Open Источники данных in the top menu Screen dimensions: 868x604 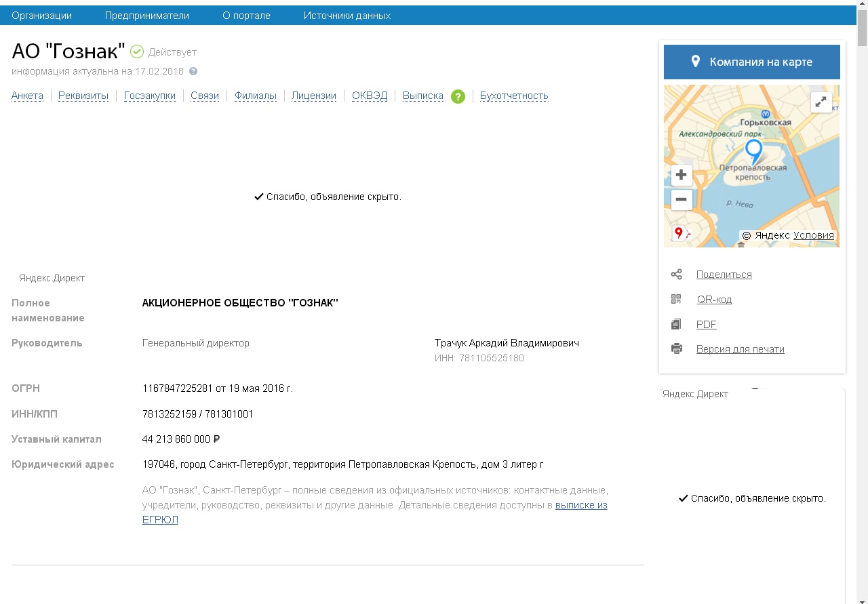point(347,16)
